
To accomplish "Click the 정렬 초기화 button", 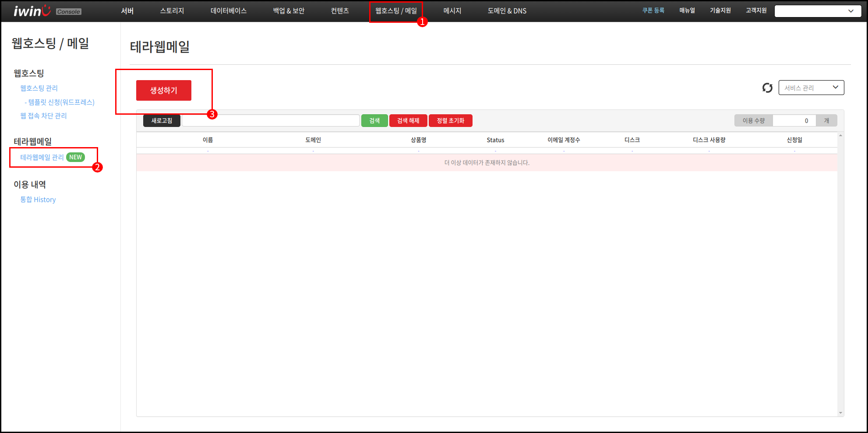I will pos(451,120).
